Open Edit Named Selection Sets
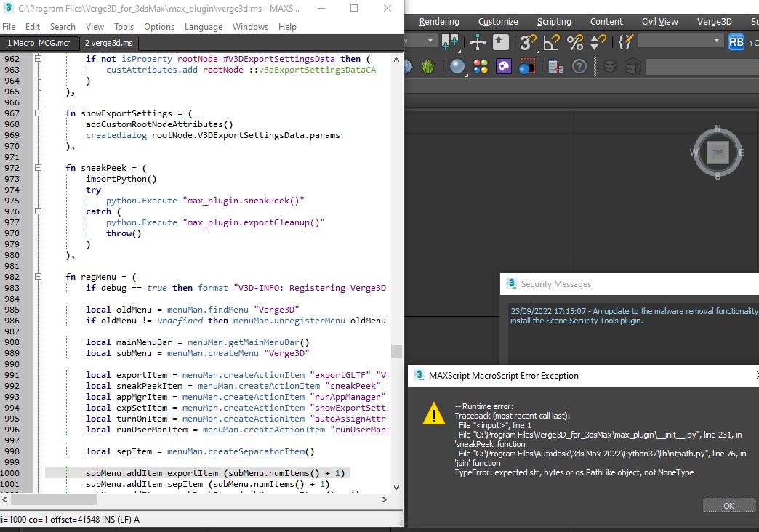 pos(626,42)
